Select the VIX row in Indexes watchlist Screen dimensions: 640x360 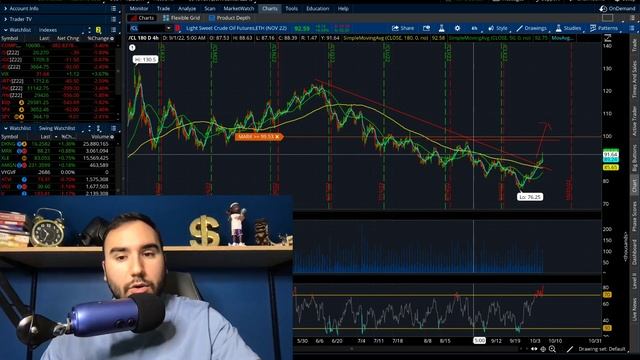pyautogui.click(x=57, y=74)
